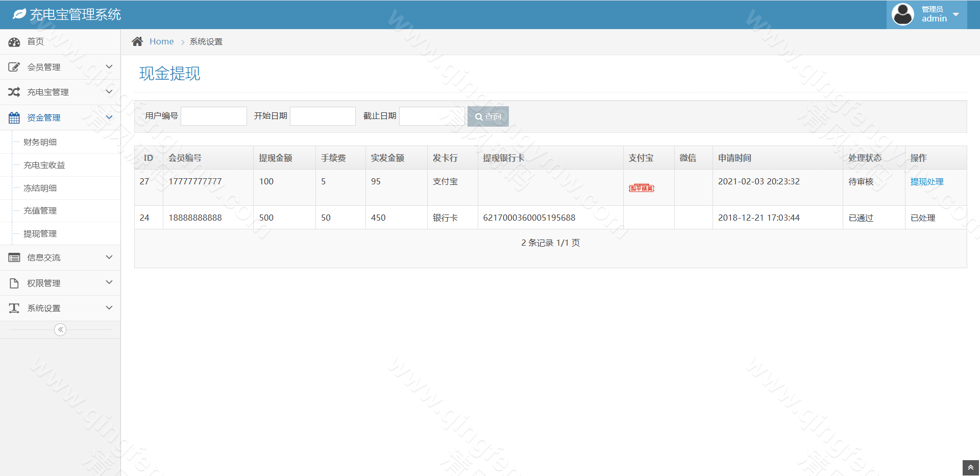Open 系统设置 via its text icon

[x=14, y=307]
